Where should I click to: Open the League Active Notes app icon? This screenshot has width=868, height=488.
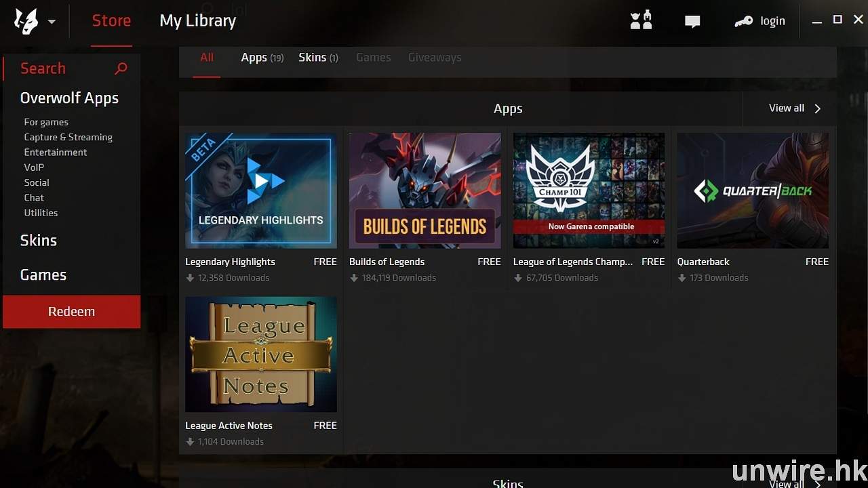[x=261, y=354]
